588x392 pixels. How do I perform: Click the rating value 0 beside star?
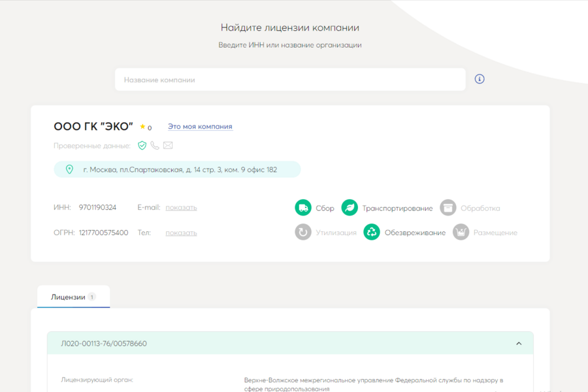click(x=150, y=128)
